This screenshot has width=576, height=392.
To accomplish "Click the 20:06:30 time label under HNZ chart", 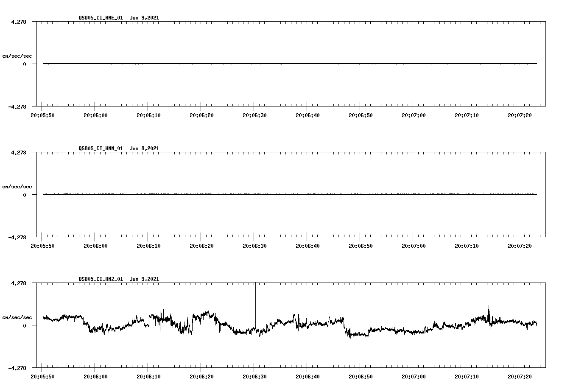I will coord(254,376).
